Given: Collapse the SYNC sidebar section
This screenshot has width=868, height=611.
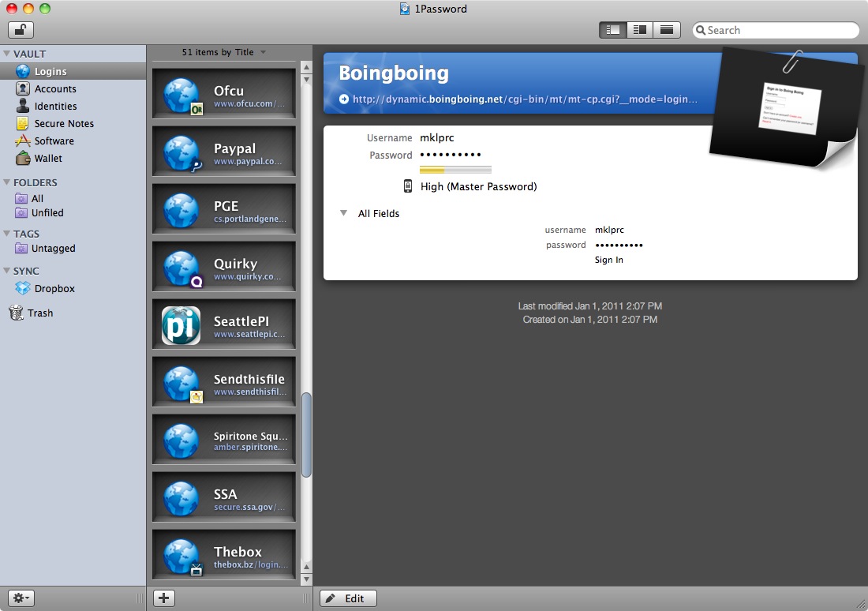Looking at the screenshot, I should click(x=6, y=271).
